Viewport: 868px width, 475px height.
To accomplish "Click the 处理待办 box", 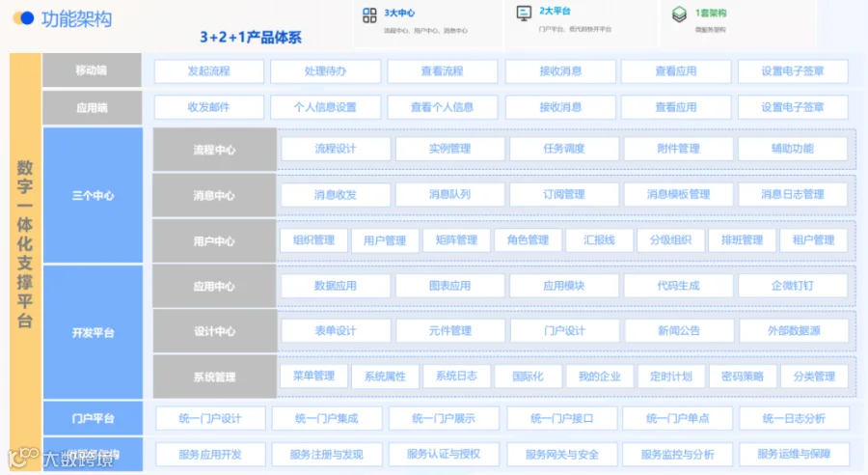I will 326,71.
